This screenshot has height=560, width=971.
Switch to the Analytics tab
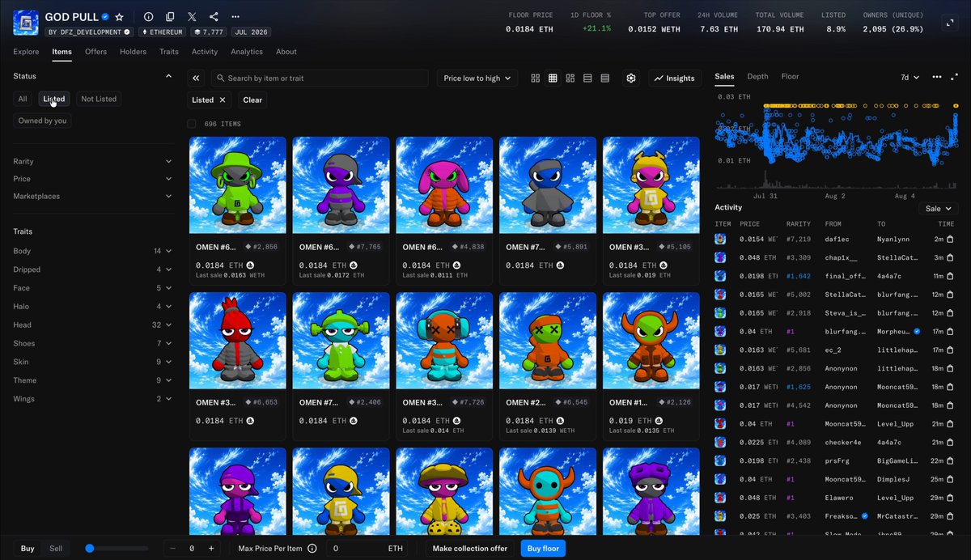coord(247,52)
